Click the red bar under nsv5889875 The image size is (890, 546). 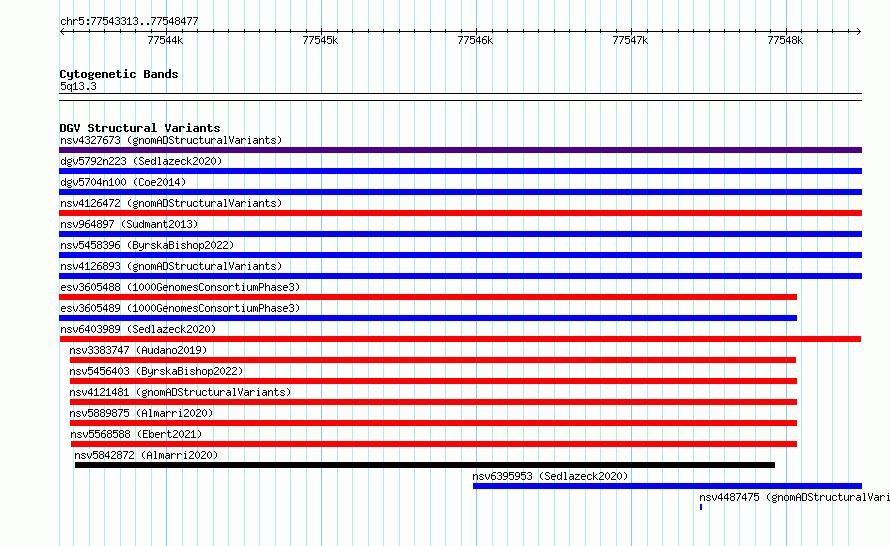tap(433, 423)
